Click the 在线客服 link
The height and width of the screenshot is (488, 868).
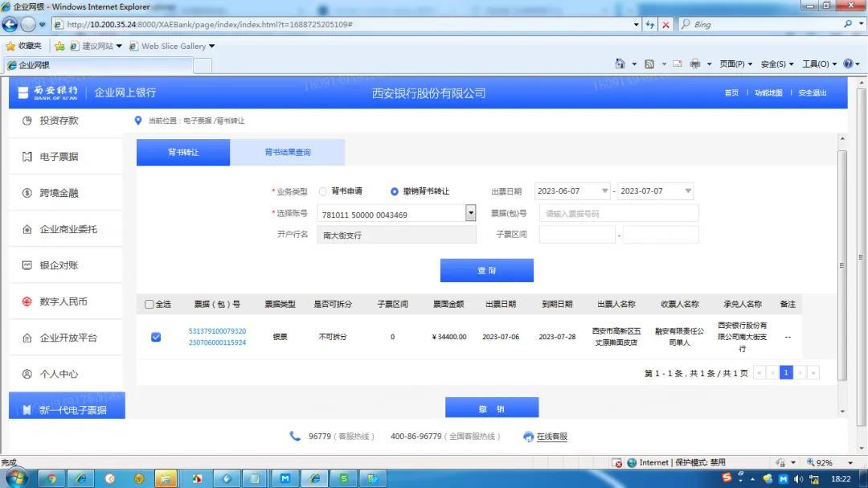552,437
